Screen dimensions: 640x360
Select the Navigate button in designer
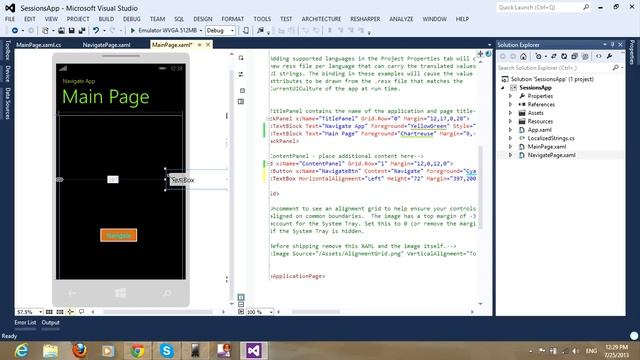pyautogui.click(x=118, y=235)
